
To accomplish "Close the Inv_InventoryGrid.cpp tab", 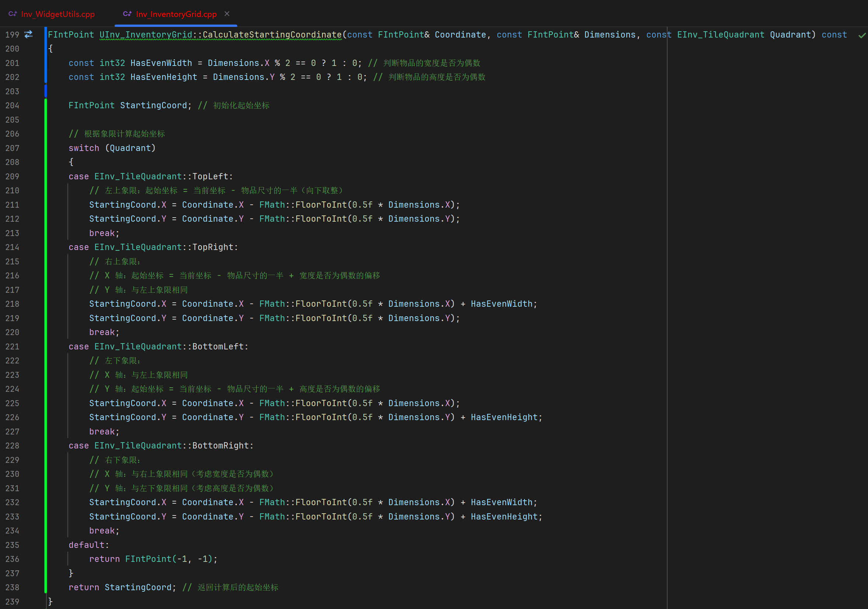I will point(227,14).
